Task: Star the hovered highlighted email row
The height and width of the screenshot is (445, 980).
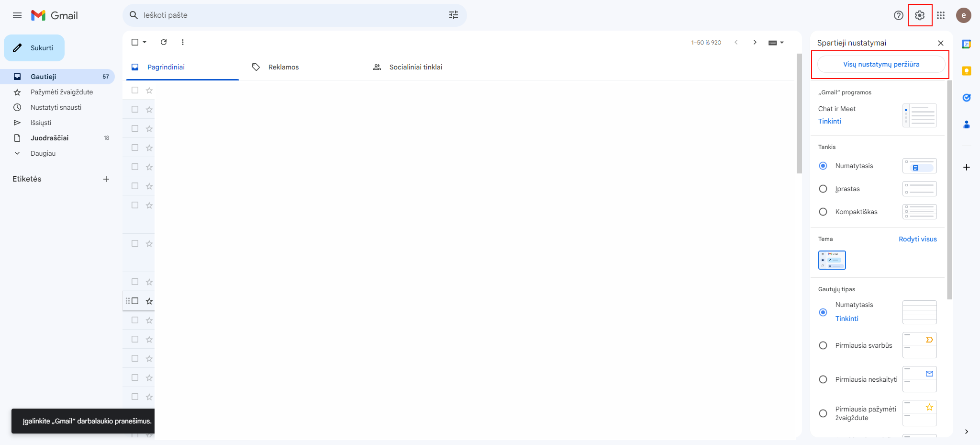Action: click(149, 301)
